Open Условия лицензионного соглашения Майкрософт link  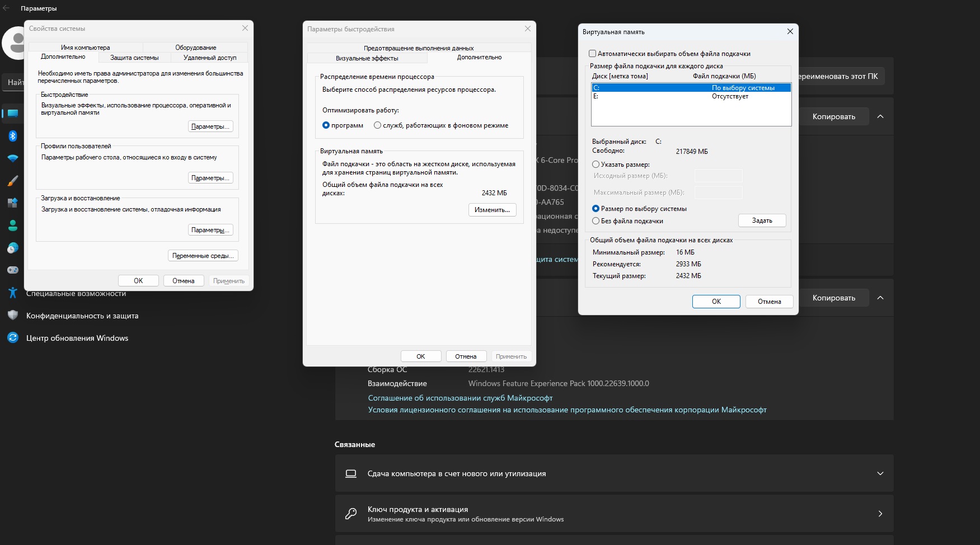[x=567, y=410]
